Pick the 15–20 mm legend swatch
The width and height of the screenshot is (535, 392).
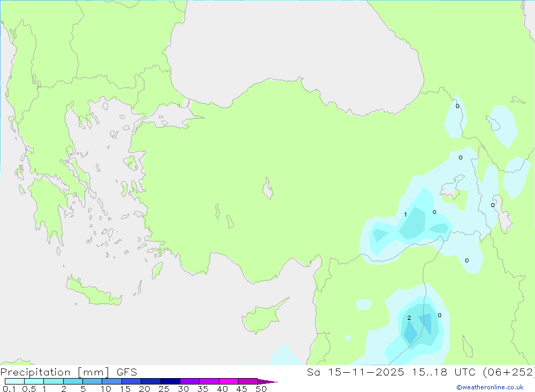[x=132, y=381]
